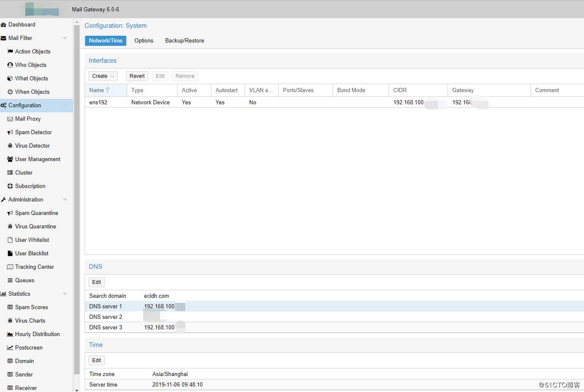
Task: Collapse the Statistics section arrow
Action: tap(65, 294)
